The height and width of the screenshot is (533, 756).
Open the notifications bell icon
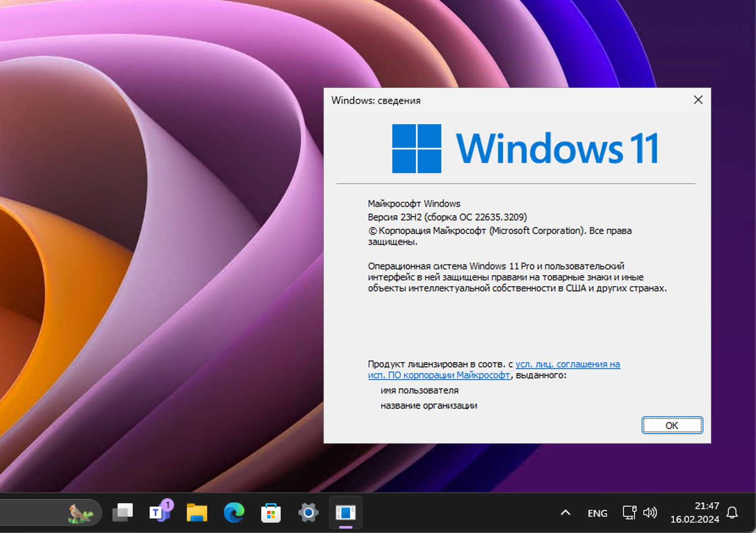[732, 513]
